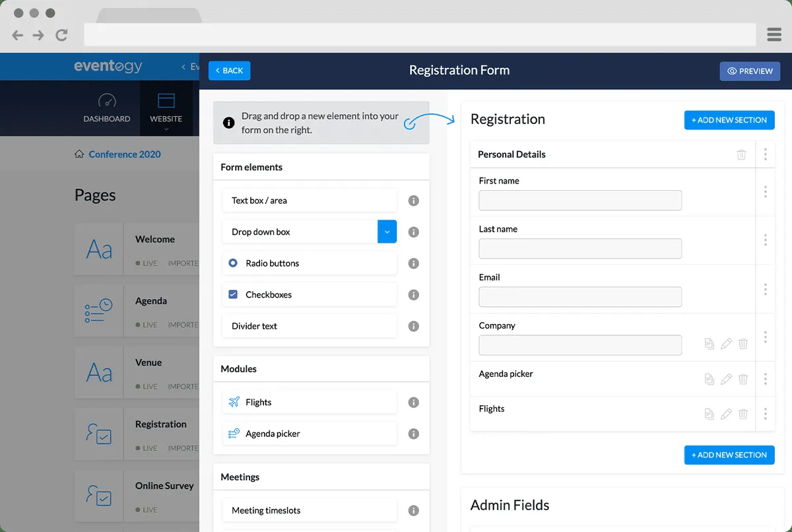Click the copy icon in Agenda picker row
Screen dimensions: 792x532
point(709,379)
